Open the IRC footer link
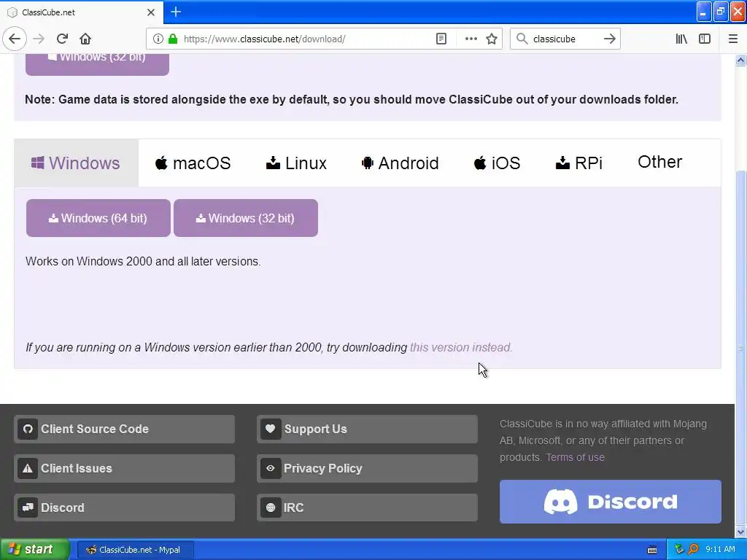This screenshot has height=560, width=747. point(368,507)
